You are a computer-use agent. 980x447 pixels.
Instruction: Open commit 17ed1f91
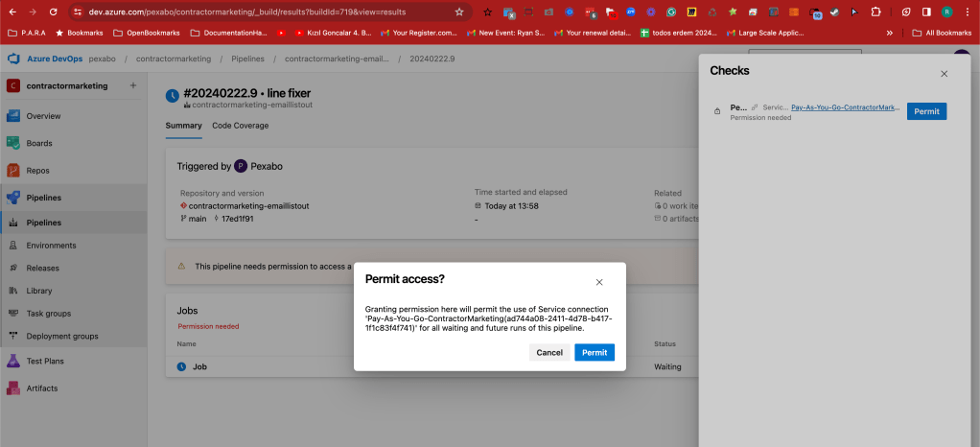click(238, 219)
